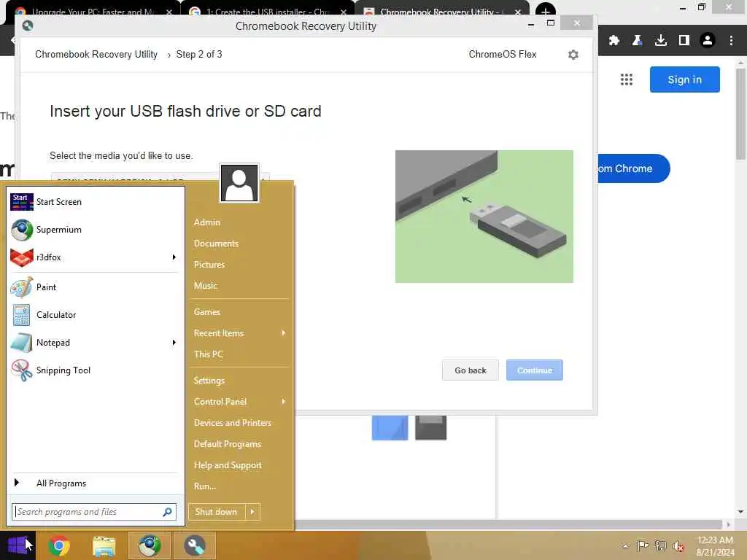Click Continue in Recovery Utility

[535, 370]
